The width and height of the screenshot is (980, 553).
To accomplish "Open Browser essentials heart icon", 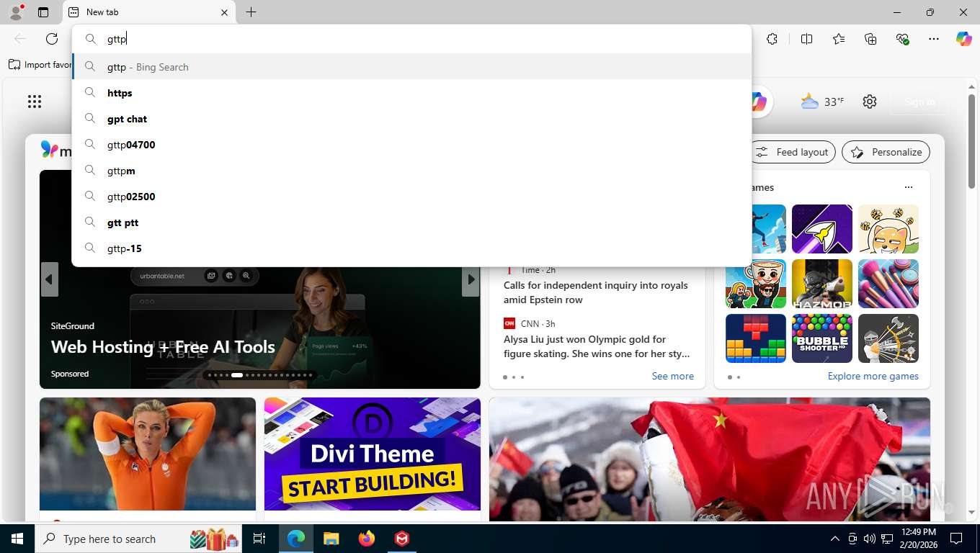I will click(902, 39).
